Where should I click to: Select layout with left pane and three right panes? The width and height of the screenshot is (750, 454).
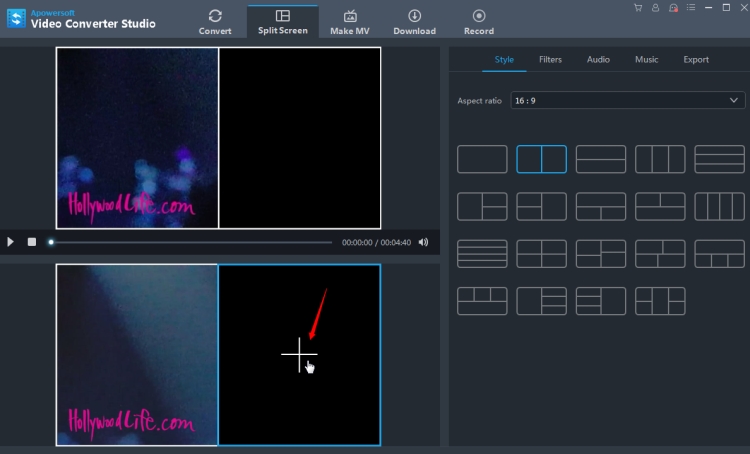coord(541,301)
